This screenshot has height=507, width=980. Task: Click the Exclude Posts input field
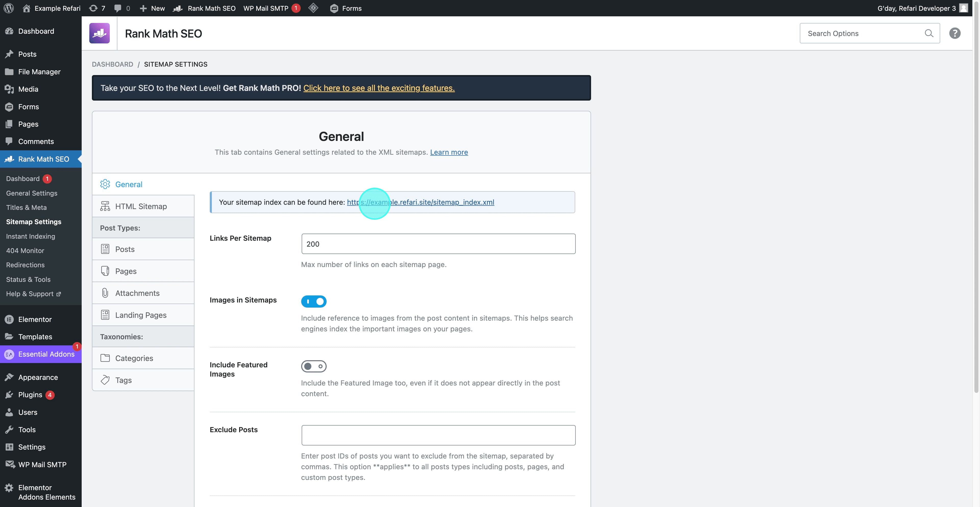pos(438,435)
